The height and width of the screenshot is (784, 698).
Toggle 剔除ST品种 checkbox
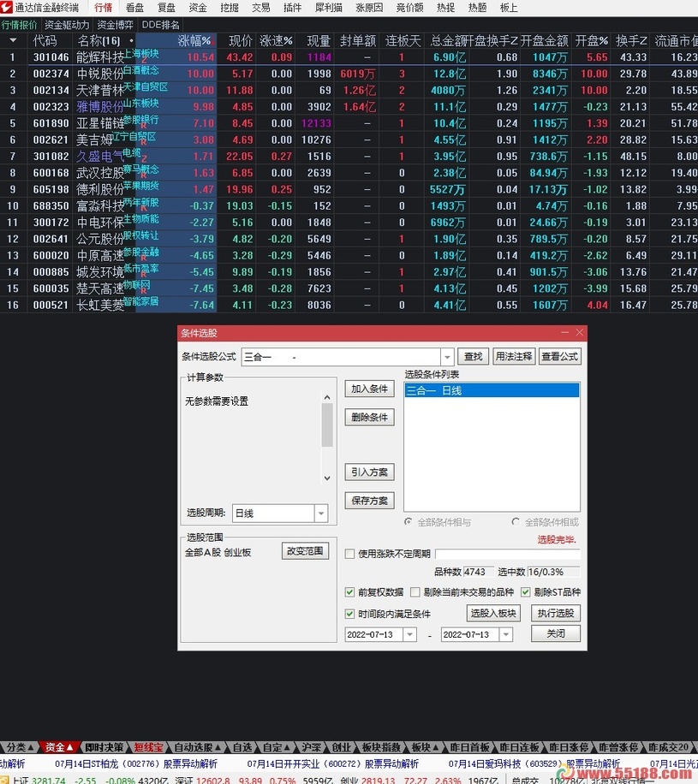coord(526,591)
